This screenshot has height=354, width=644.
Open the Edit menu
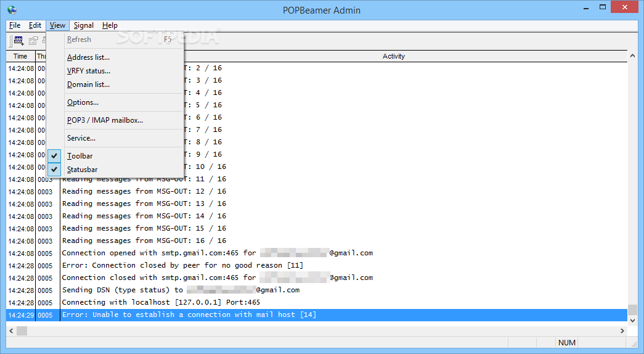(x=35, y=25)
